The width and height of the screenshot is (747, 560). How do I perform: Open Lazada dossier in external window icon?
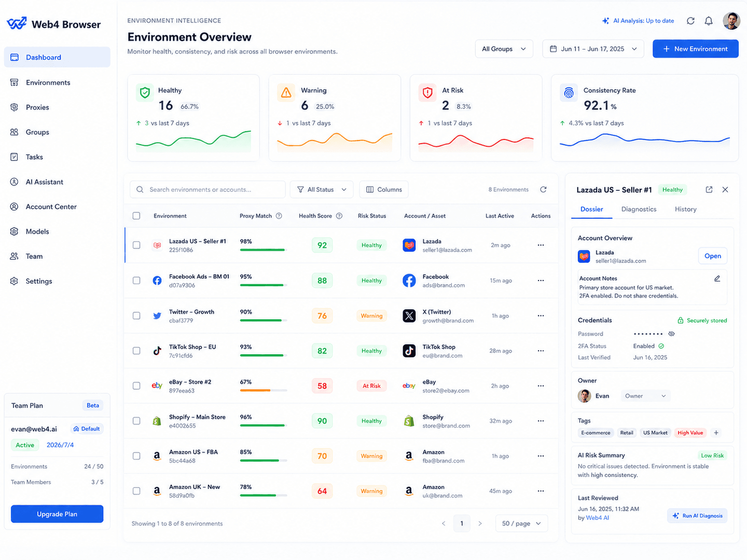click(709, 190)
